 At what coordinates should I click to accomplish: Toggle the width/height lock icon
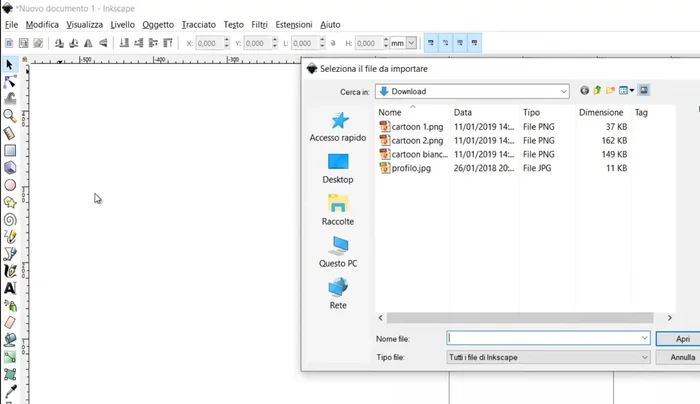333,43
